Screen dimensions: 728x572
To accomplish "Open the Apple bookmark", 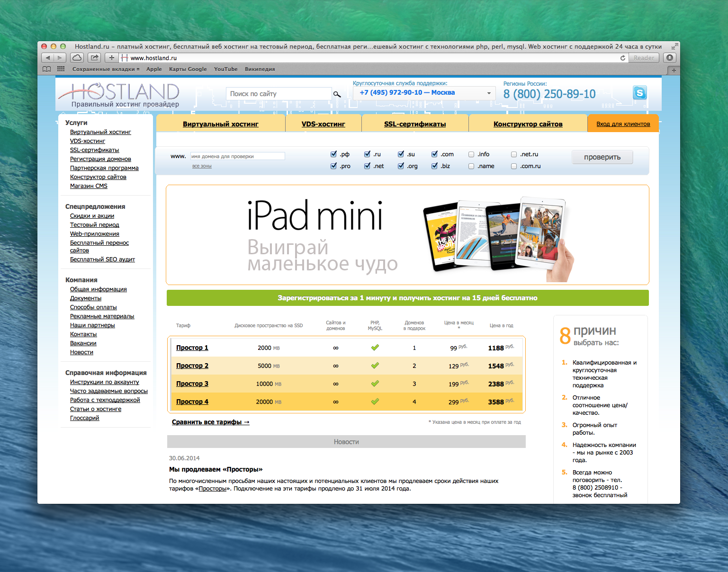I will pyautogui.click(x=154, y=69).
